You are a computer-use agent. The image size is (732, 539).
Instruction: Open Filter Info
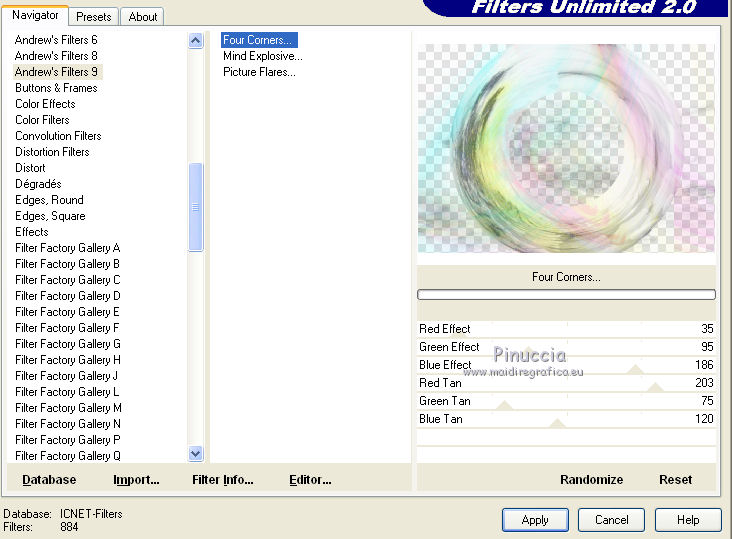[223, 480]
